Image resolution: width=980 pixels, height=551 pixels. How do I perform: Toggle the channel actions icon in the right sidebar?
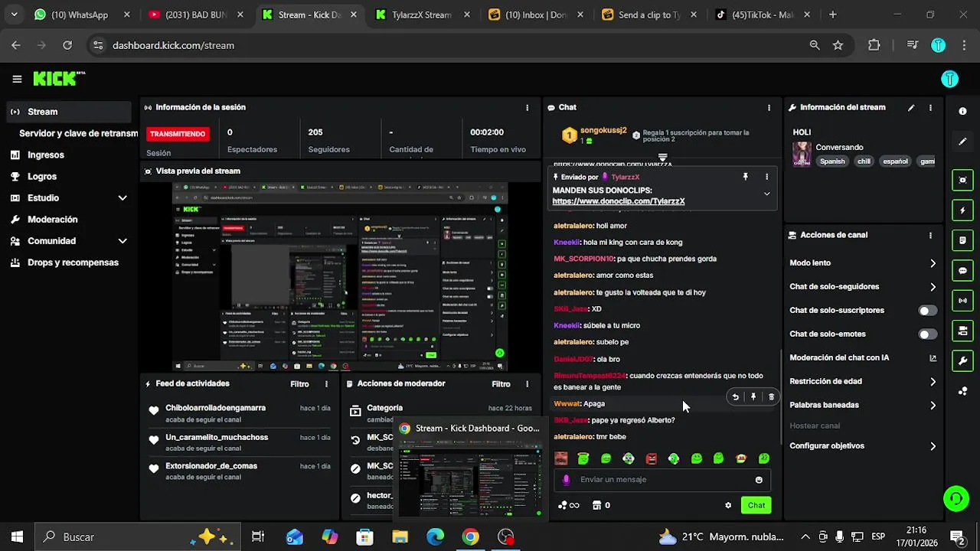click(x=962, y=331)
